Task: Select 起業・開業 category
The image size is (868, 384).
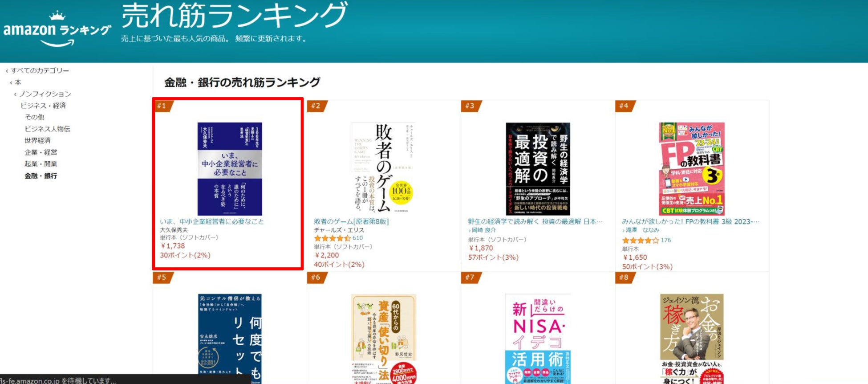Action: pos(41,164)
